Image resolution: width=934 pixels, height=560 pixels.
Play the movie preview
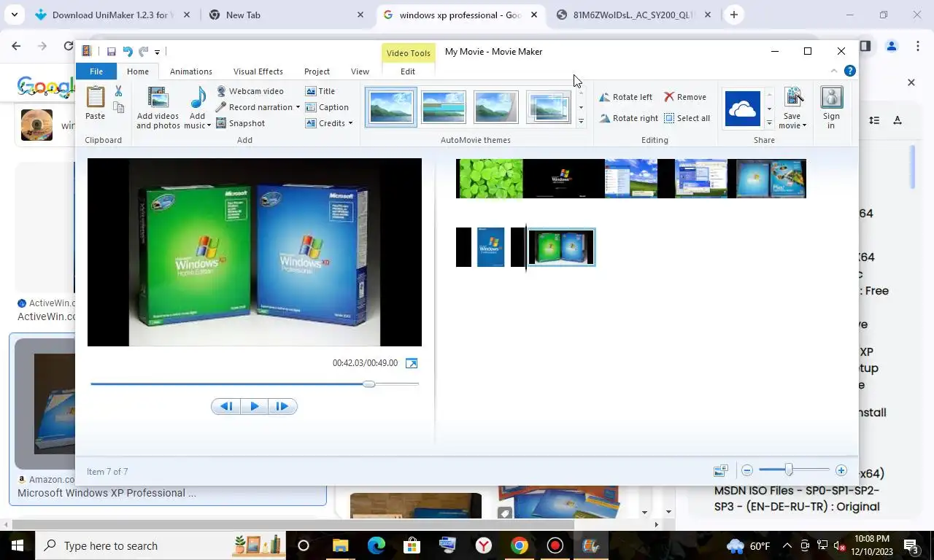click(254, 406)
